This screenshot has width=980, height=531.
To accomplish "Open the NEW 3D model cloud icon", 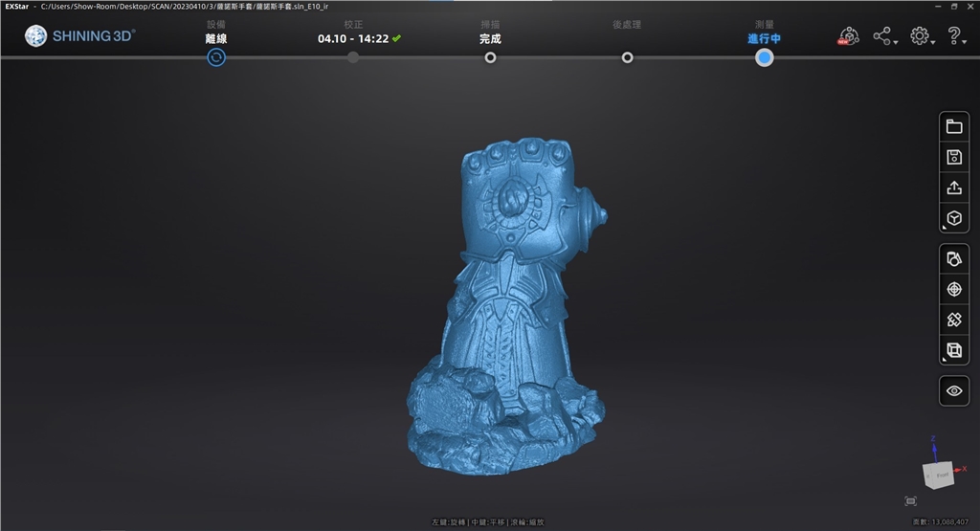I will pos(848,37).
